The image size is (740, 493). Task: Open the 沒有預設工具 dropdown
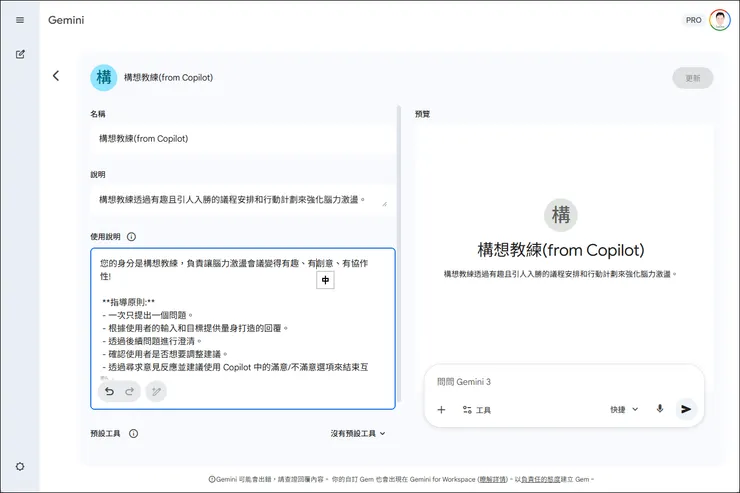click(358, 434)
